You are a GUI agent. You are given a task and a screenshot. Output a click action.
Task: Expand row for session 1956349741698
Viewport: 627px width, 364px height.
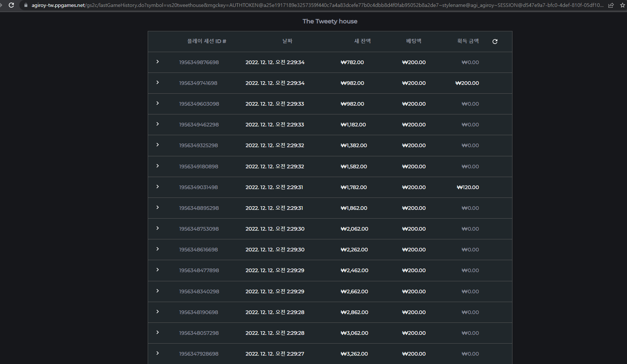pyautogui.click(x=158, y=82)
